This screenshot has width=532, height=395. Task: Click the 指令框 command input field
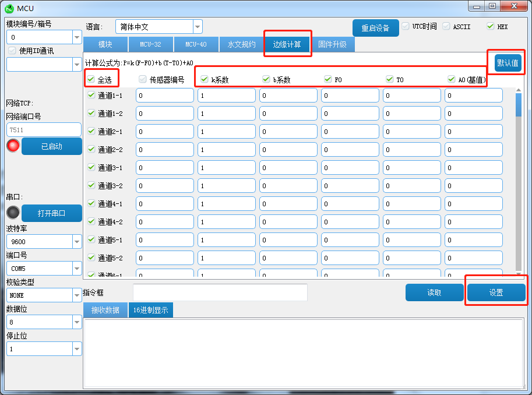point(220,292)
